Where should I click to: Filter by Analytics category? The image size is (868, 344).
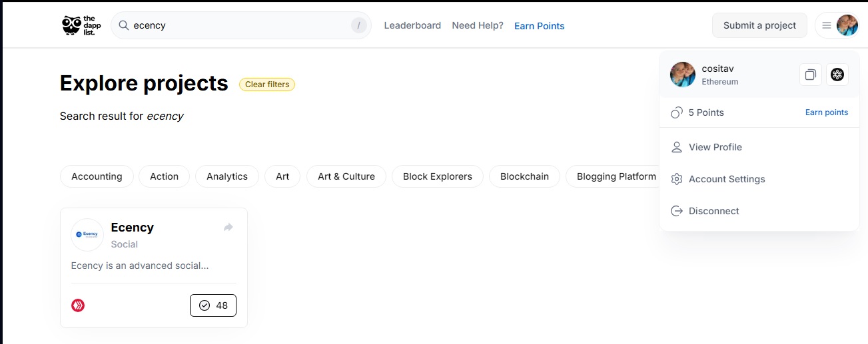(227, 176)
